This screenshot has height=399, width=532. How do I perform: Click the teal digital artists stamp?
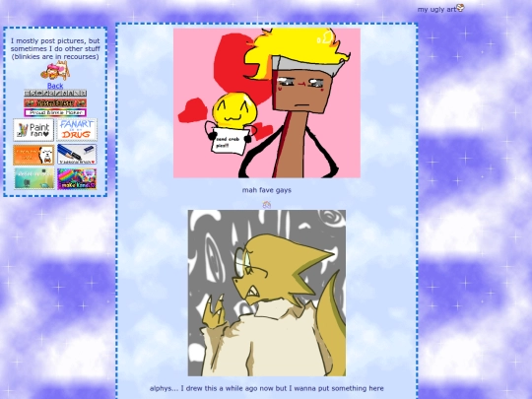coord(34,178)
